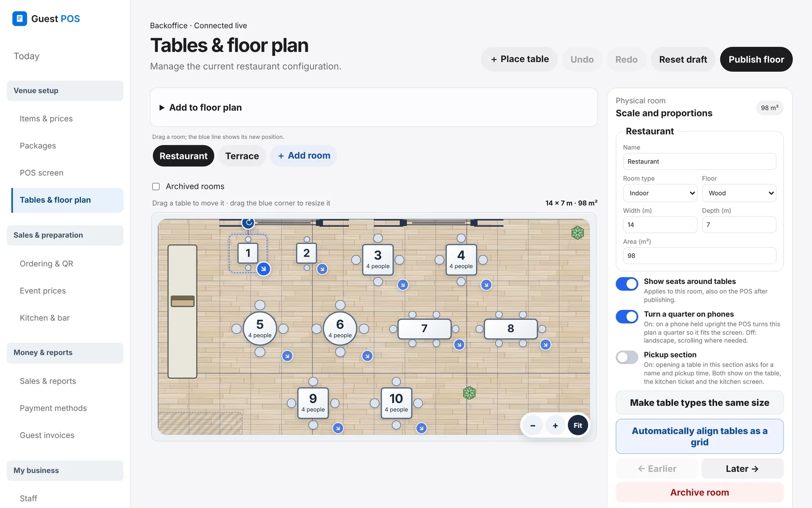Expand the Add to floor plan section
Screen dimensions: 812x508
click(x=374, y=107)
